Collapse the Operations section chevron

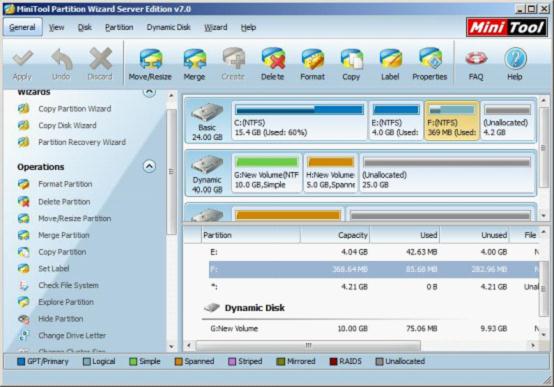[x=149, y=166]
